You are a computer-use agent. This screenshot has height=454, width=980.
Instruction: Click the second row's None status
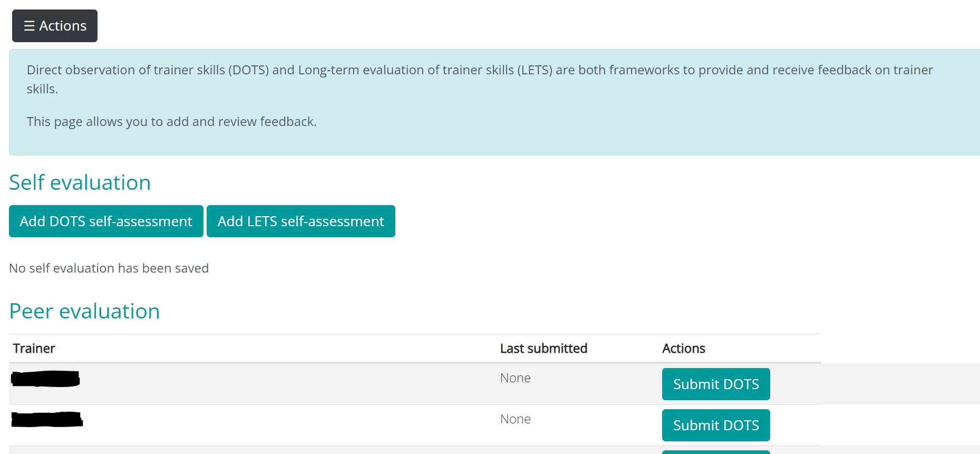[515, 419]
